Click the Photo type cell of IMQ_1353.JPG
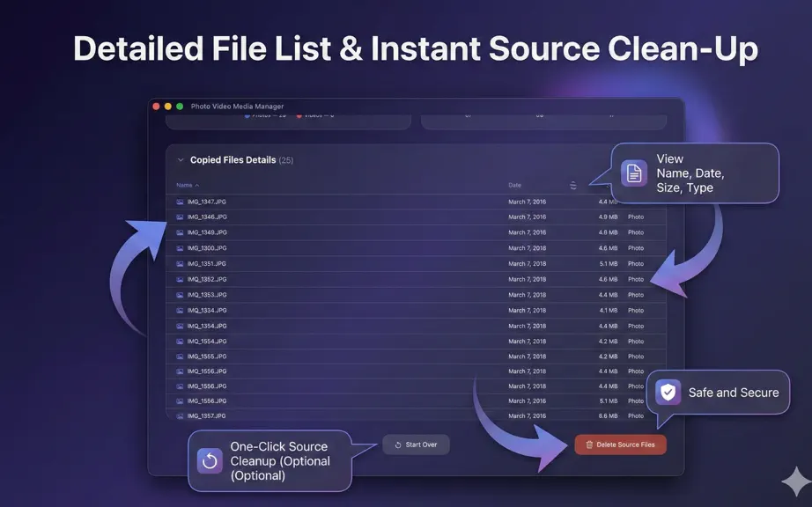The height and width of the screenshot is (507, 812). pyautogui.click(x=636, y=295)
